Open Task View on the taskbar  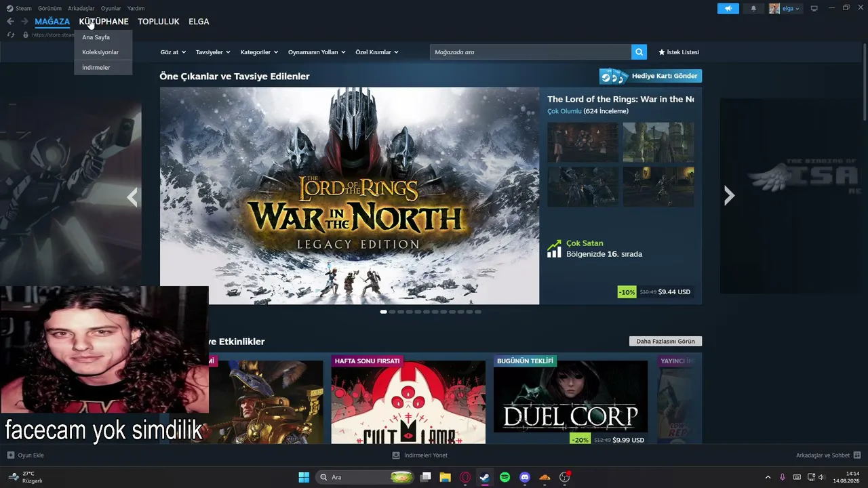425,477
